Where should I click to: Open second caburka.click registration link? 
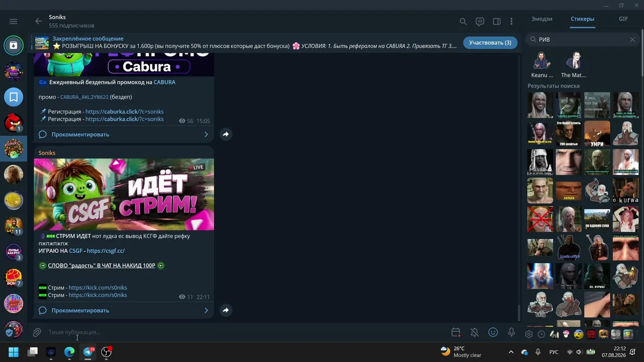coord(124,119)
